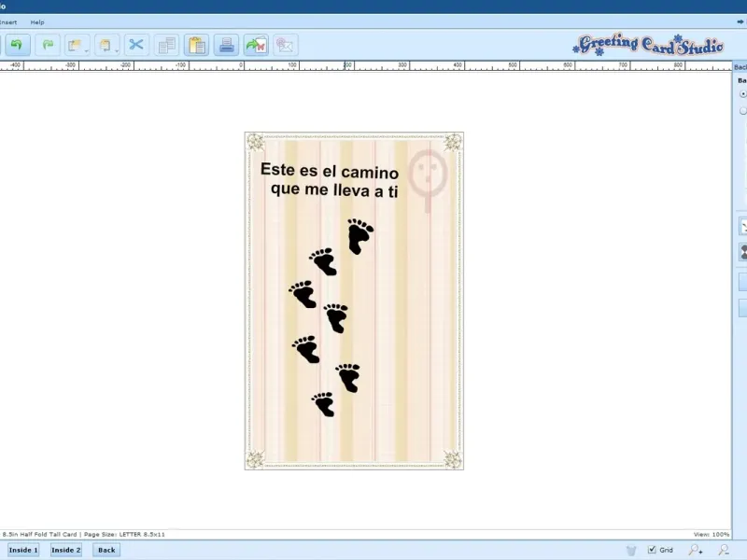
Task: Print the card with the printer icon
Action: pos(226,45)
